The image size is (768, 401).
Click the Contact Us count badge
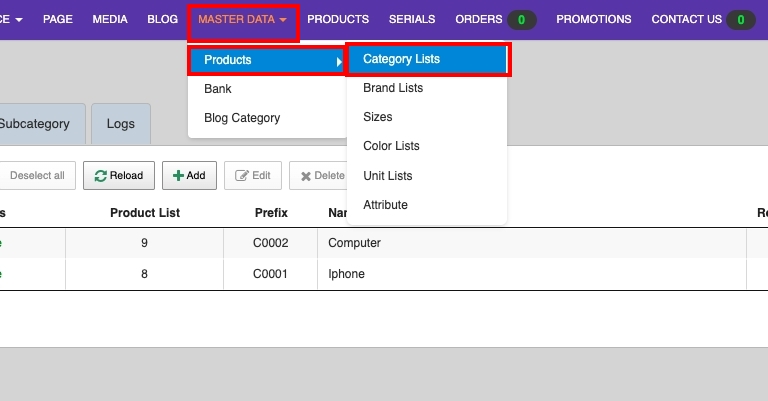pos(740,19)
